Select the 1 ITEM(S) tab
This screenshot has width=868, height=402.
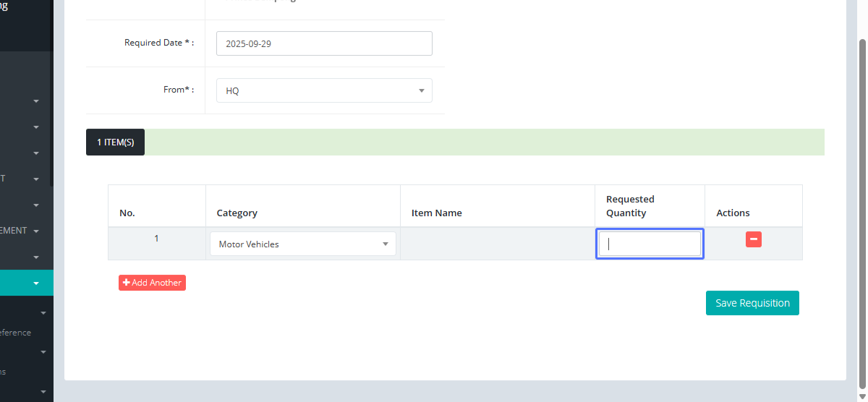[x=116, y=142]
